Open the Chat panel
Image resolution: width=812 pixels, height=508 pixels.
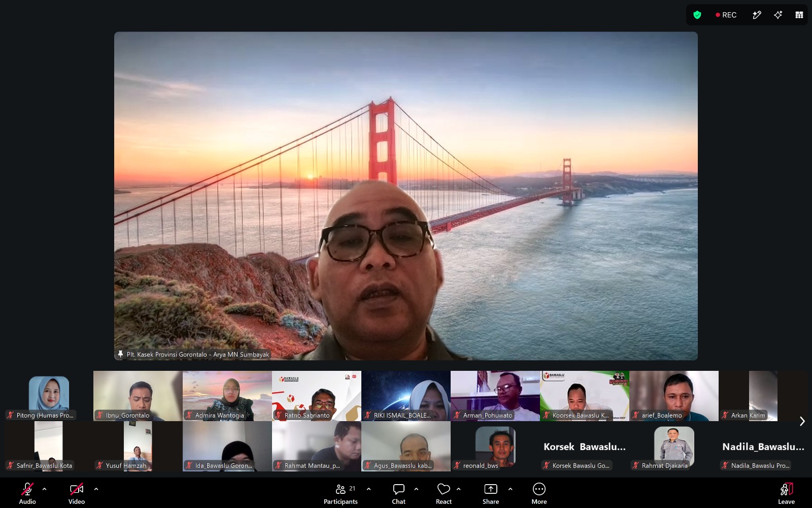399,494
